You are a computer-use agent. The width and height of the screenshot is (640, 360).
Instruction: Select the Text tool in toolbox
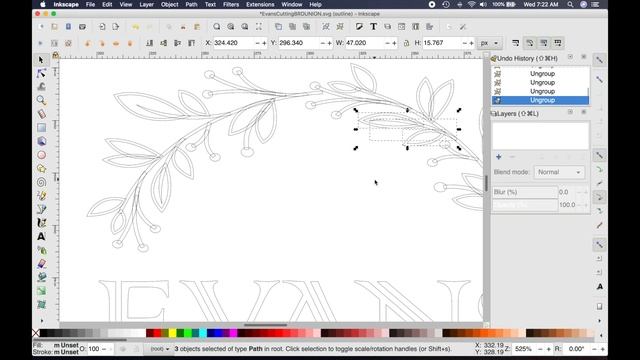point(41,237)
